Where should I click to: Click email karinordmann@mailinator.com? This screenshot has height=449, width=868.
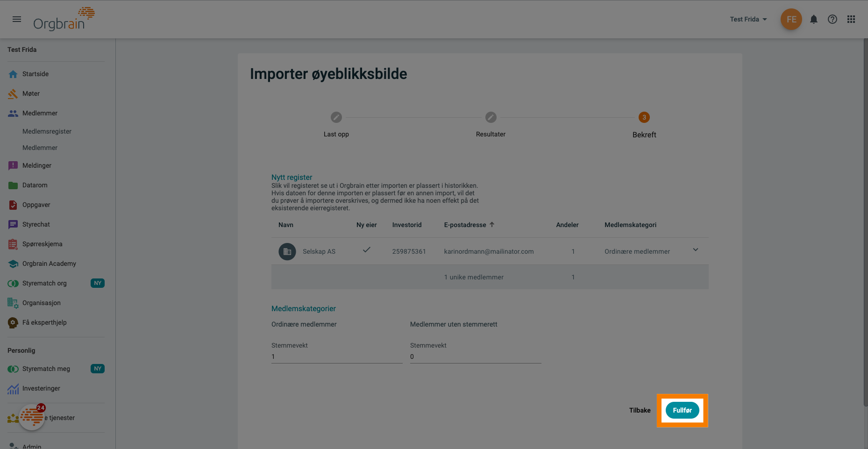[489, 251]
